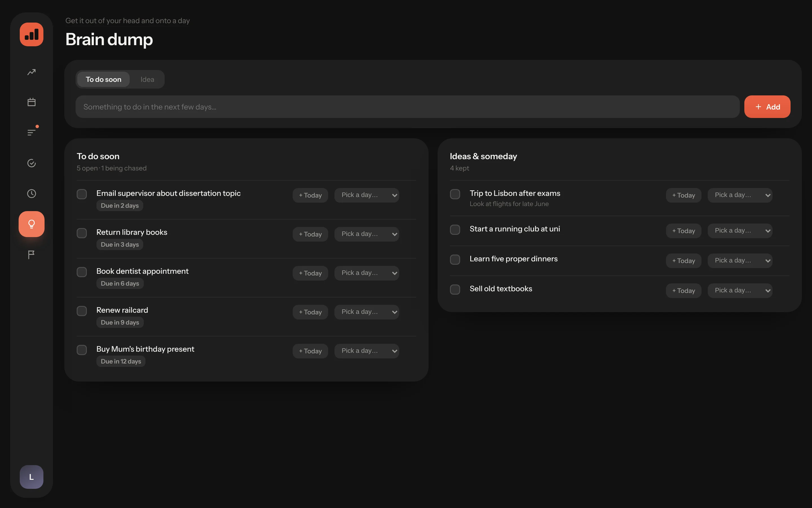Open Pick a day for Buy Mum's birthday present
The width and height of the screenshot is (812, 508).
tap(367, 351)
